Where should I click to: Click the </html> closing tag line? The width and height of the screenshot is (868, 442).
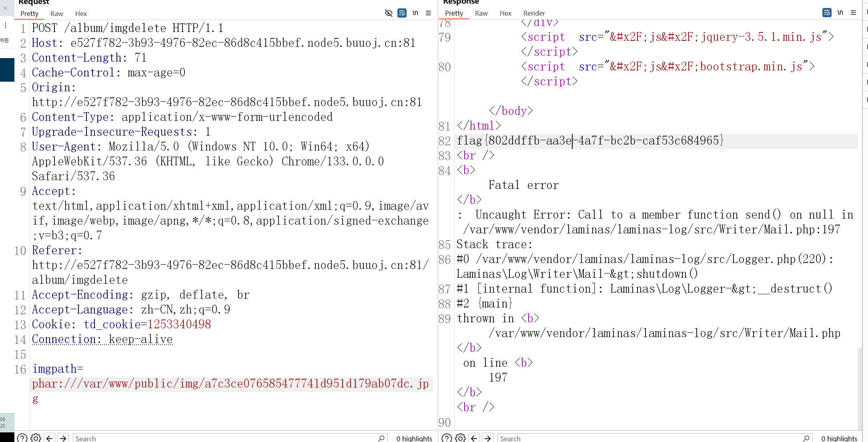click(x=479, y=126)
